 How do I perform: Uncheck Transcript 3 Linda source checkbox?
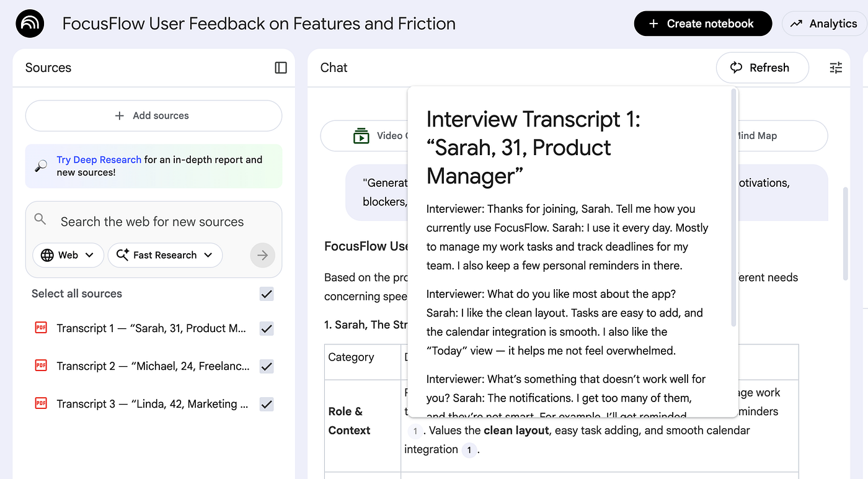point(267,405)
